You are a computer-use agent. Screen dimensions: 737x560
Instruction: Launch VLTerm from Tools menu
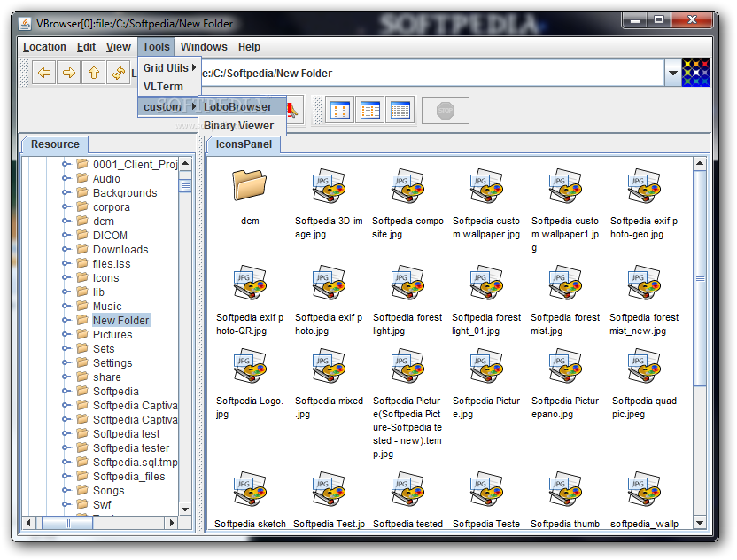tap(169, 87)
